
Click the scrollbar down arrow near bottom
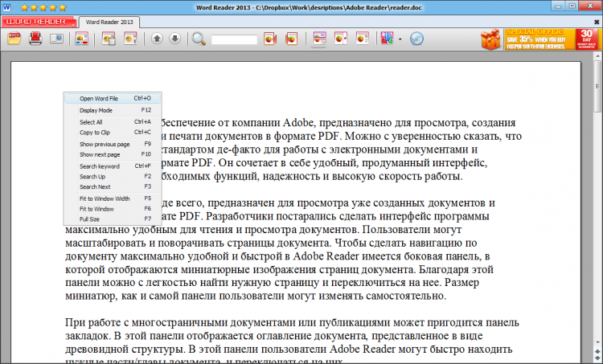[597, 342]
